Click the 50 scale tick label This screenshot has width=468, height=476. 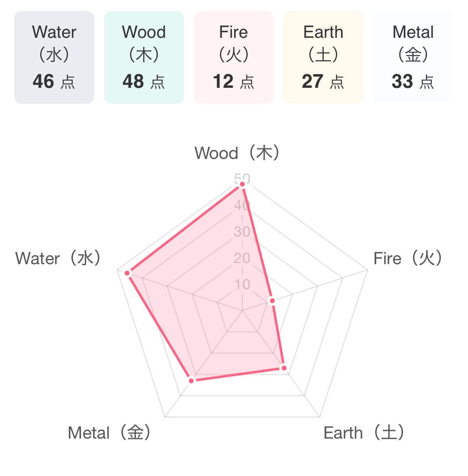coord(242,178)
